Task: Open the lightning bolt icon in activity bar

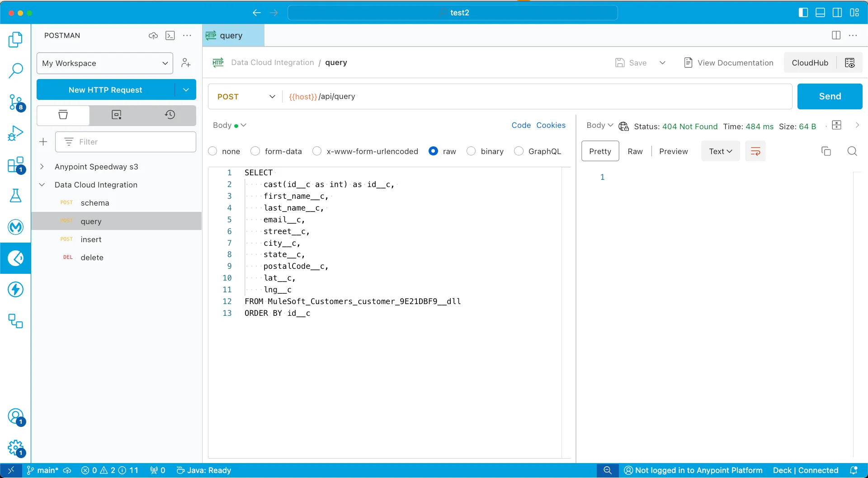Action: [x=15, y=289]
